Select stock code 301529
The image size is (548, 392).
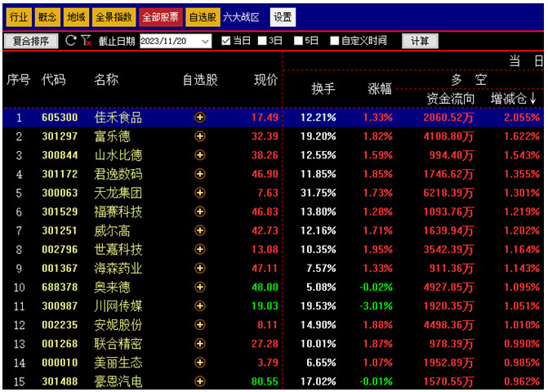pos(60,212)
